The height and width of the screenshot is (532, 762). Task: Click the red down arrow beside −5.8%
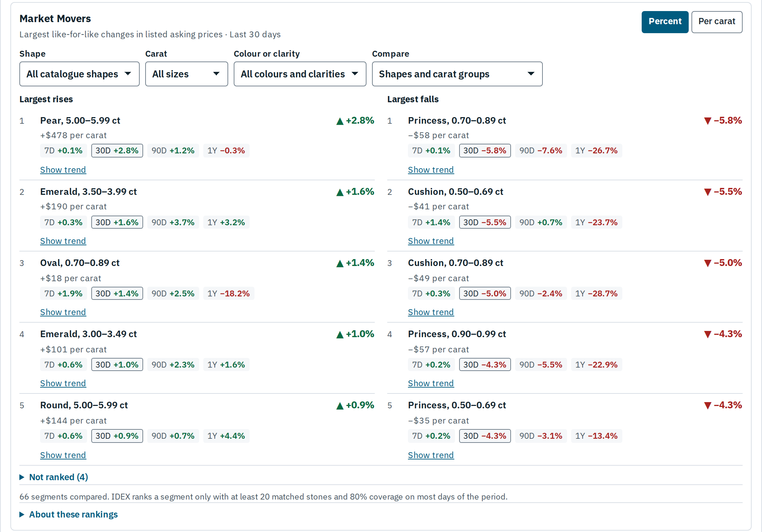(708, 121)
